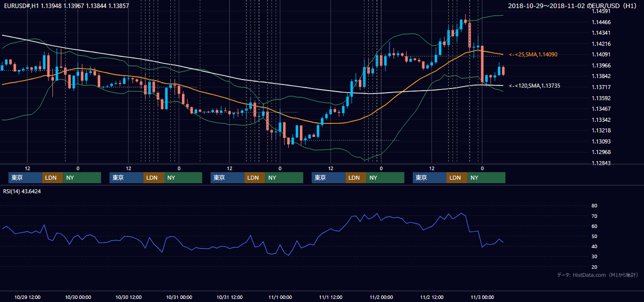Click the 11/1 12:00 time axis label
The height and width of the screenshot is (302, 644).
click(x=331, y=297)
